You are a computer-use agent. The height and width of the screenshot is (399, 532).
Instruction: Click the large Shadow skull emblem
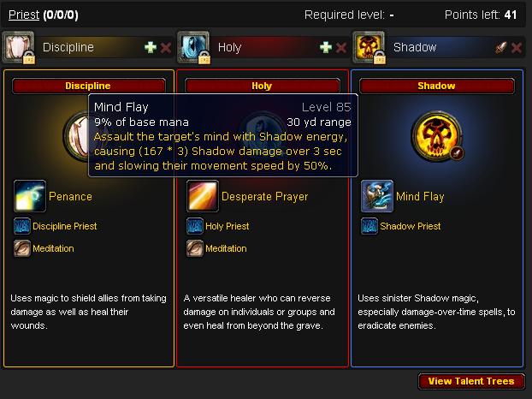click(x=437, y=136)
